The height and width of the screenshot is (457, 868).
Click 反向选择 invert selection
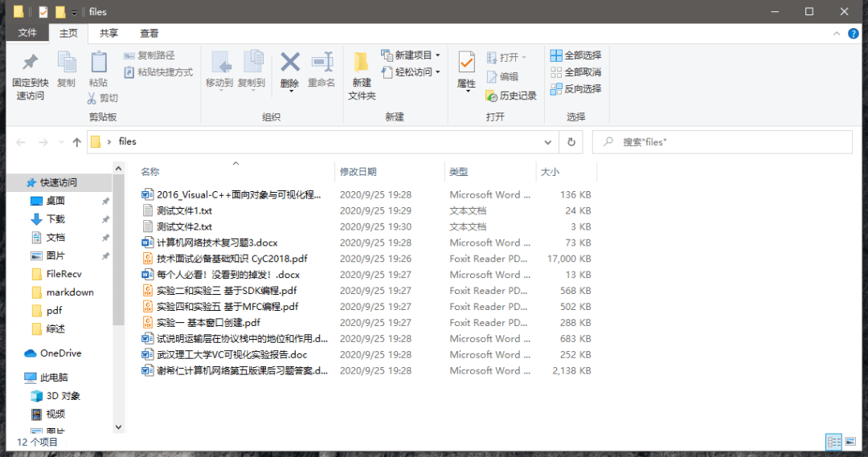(575, 88)
